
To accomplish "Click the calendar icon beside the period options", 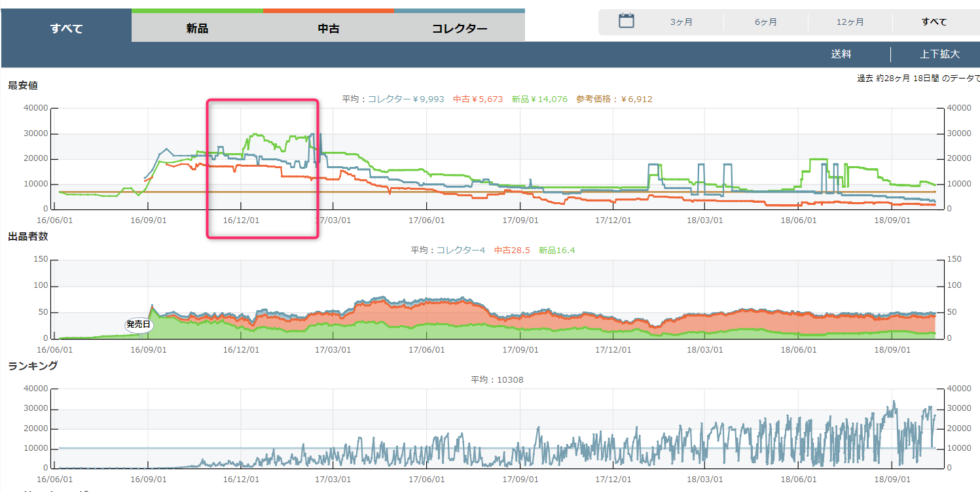I will point(626,21).
